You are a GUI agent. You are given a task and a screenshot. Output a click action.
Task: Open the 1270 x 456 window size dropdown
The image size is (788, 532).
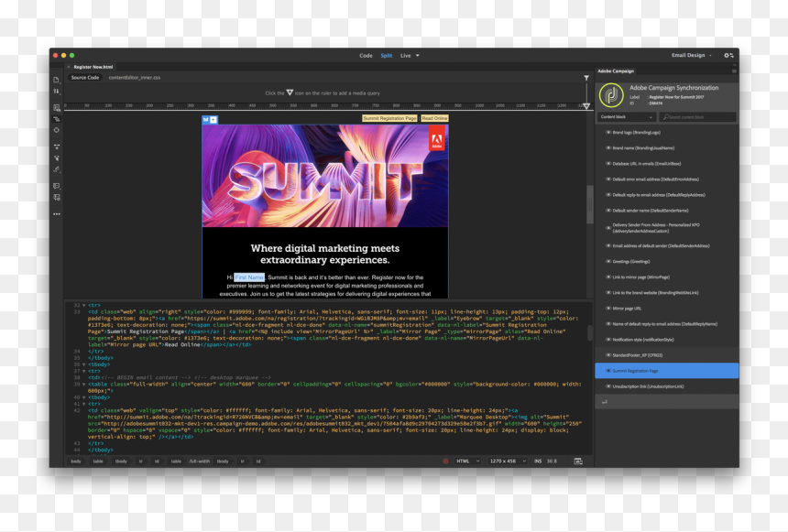tap(508, 461)
